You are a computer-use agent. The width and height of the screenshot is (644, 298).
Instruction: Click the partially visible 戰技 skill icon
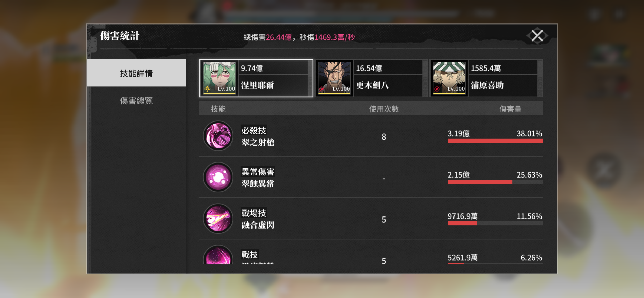(x=218, y=255)
